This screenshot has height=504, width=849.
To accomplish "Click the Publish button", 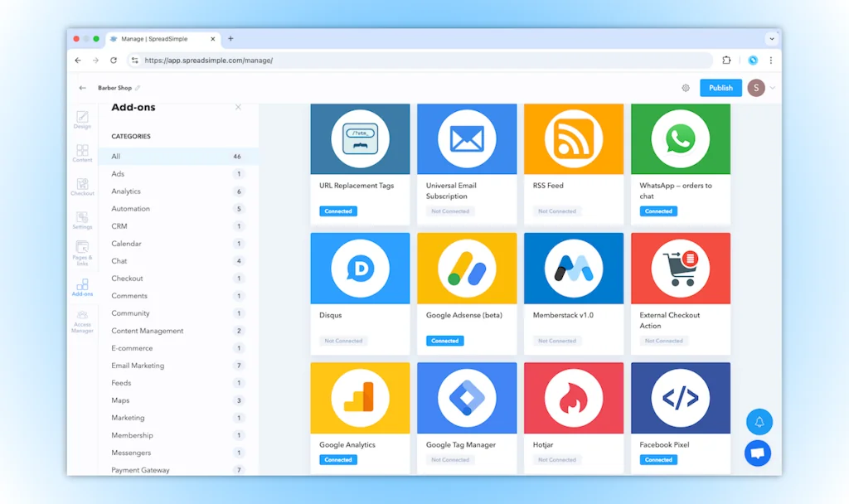I will coord(720,87).
